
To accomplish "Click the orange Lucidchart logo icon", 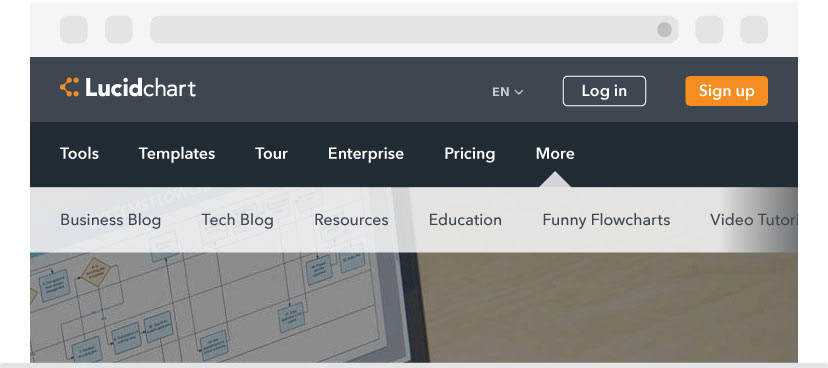I will (x=69, y=87).
